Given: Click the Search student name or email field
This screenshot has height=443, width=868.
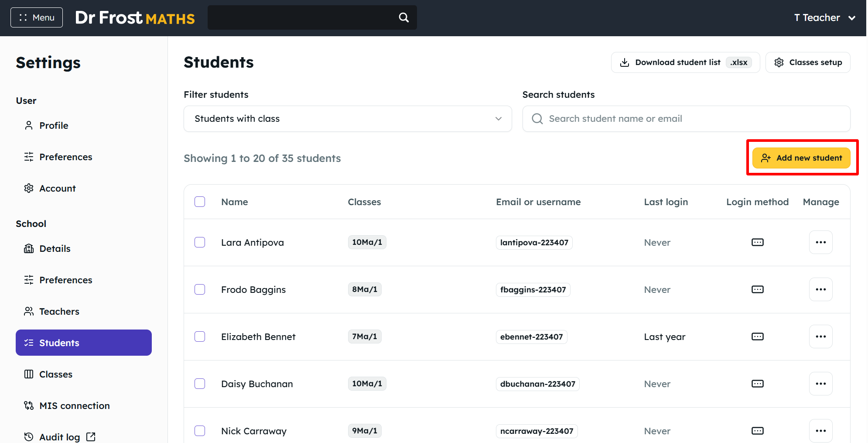Looking at the screenshot, I should 686,119.
